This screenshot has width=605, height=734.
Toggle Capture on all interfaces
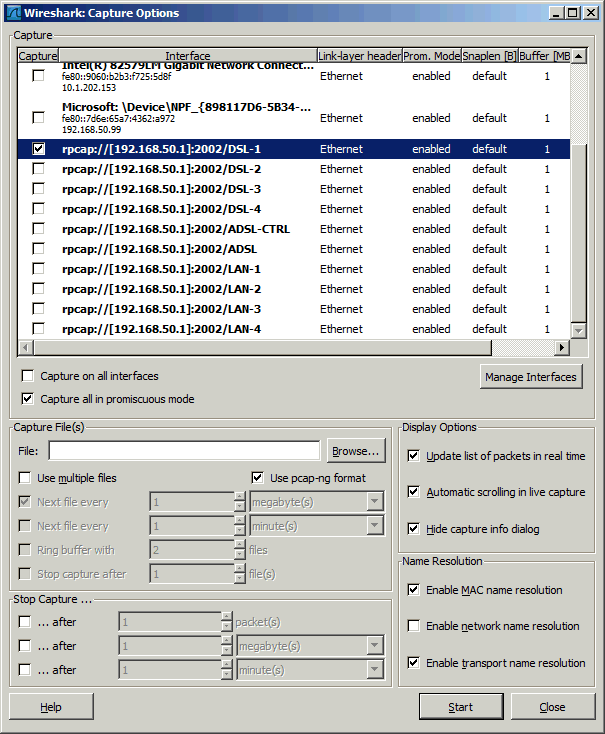[27, 377]
